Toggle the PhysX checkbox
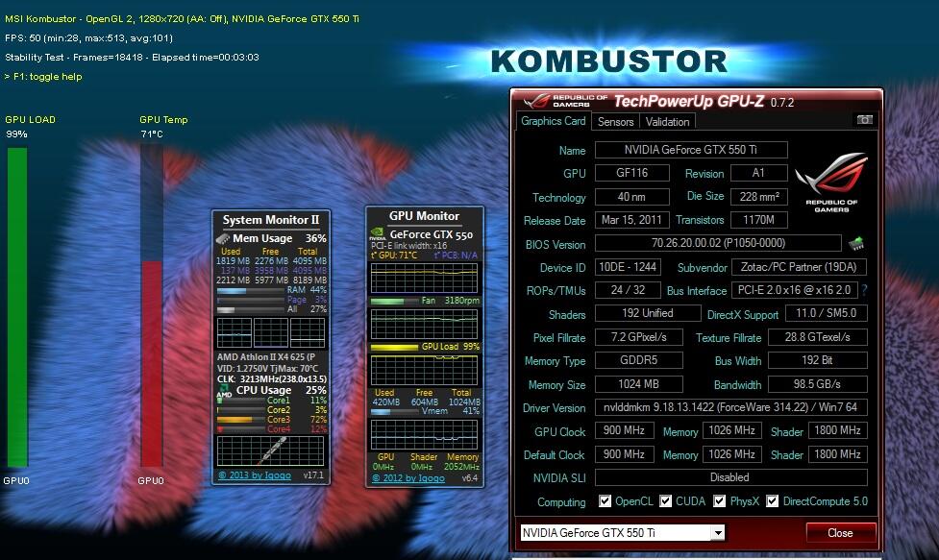 719,500
